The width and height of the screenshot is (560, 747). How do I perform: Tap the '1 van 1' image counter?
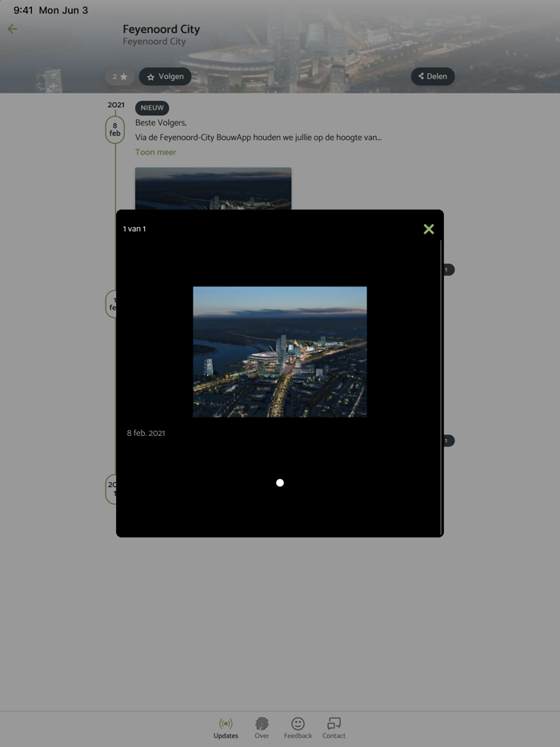134,229
